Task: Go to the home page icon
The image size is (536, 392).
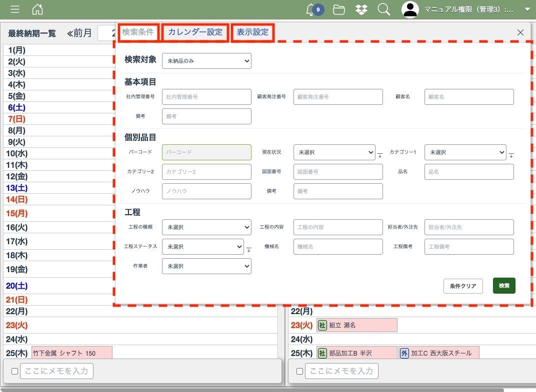Action: pos(37,9)
